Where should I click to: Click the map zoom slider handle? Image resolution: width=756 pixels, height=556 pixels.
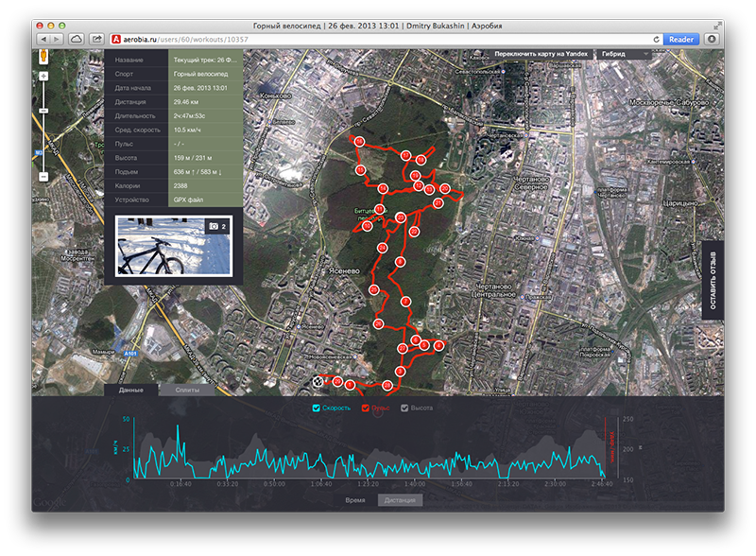click(x=43, y=111)
